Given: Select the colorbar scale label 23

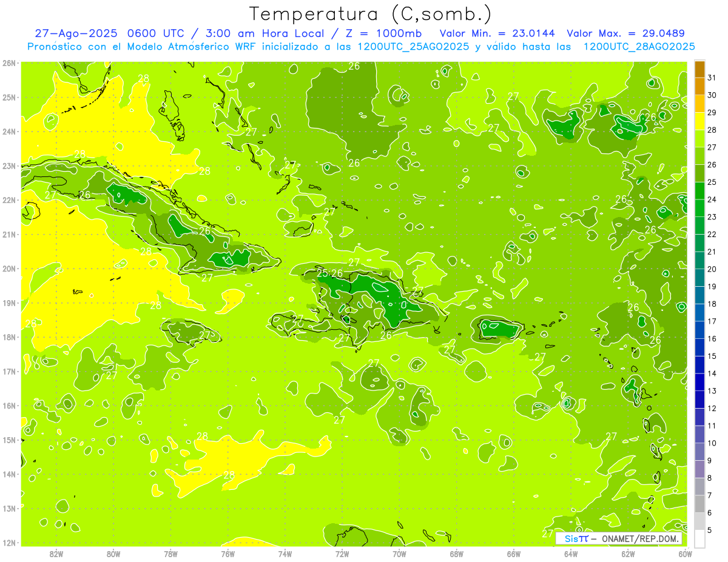Looking at the screenshot, I should coord(712,217).
